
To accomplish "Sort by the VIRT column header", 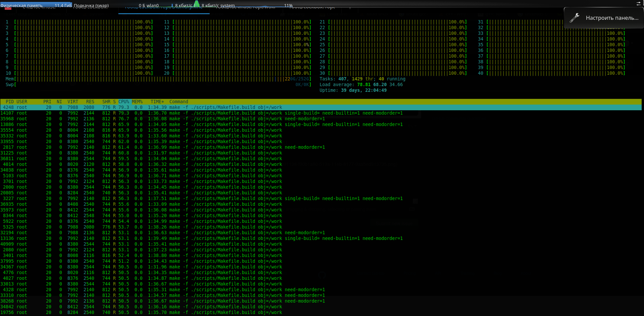I will click(73, 102).
